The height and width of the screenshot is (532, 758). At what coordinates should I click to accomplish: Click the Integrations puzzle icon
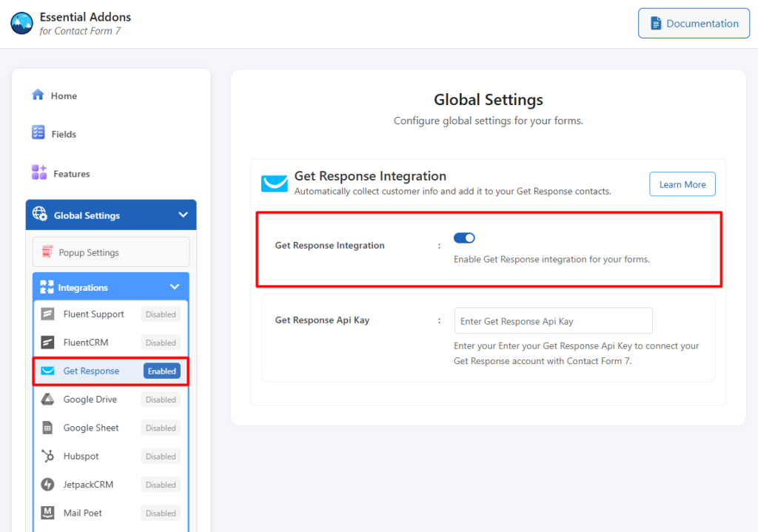47,287
